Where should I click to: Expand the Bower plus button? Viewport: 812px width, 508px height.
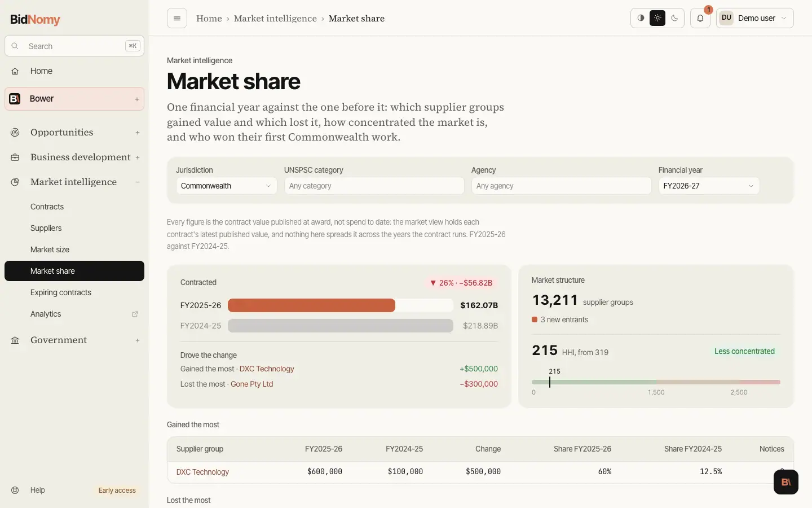click(x=137, y=99)
